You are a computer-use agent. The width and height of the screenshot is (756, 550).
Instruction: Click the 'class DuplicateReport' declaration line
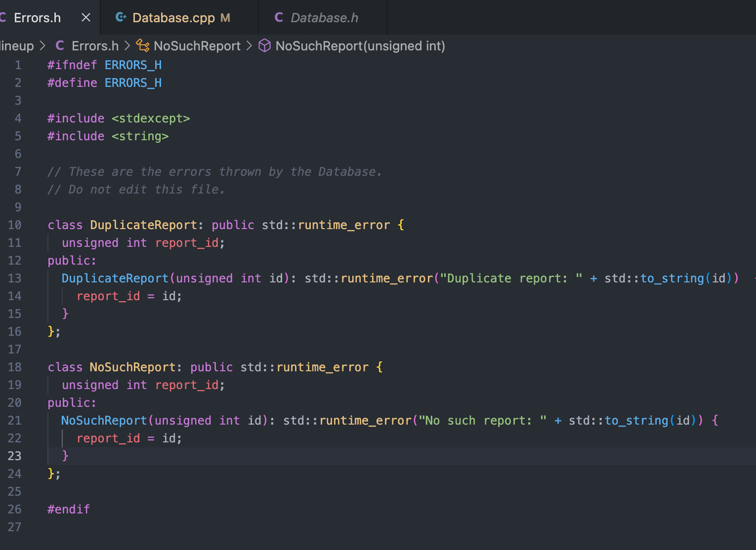(x=226, y=225)
